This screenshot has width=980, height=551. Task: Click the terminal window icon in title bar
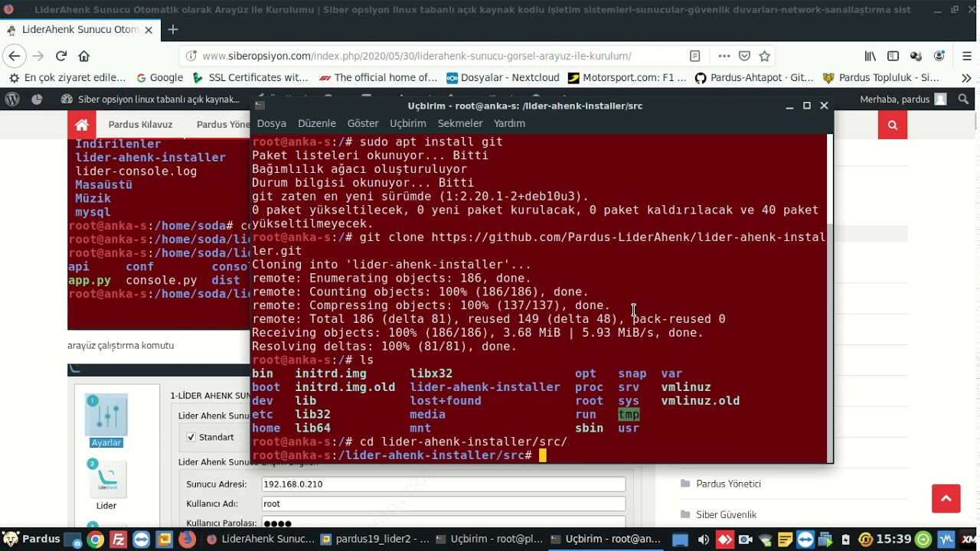(x=260, y=106)
